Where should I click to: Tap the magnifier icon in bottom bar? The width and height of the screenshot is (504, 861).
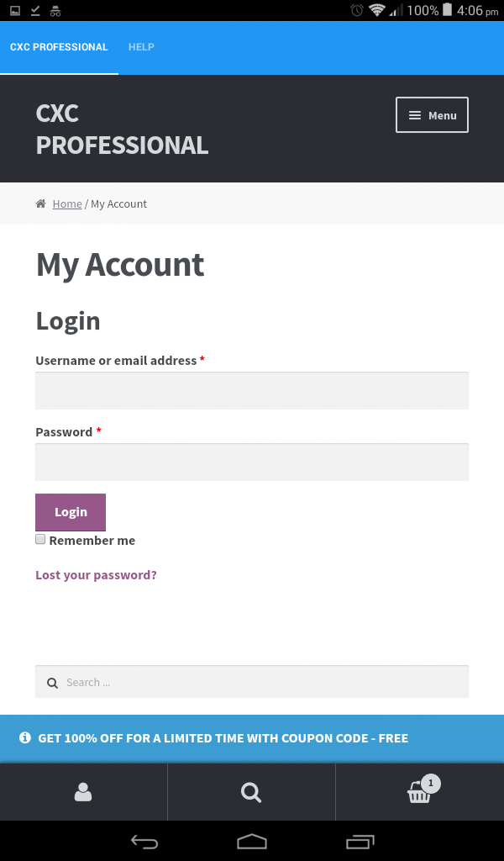click(251, 792)
